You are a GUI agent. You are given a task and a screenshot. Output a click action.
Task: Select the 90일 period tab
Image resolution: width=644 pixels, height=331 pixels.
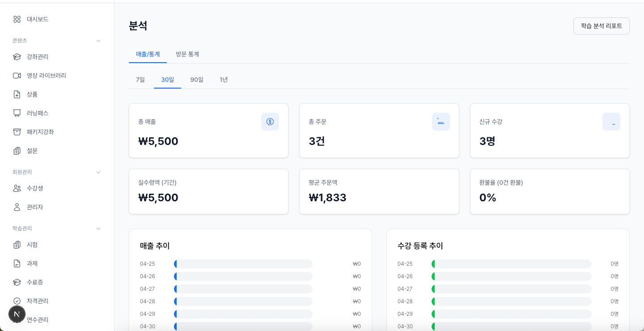tap(197, 80)
